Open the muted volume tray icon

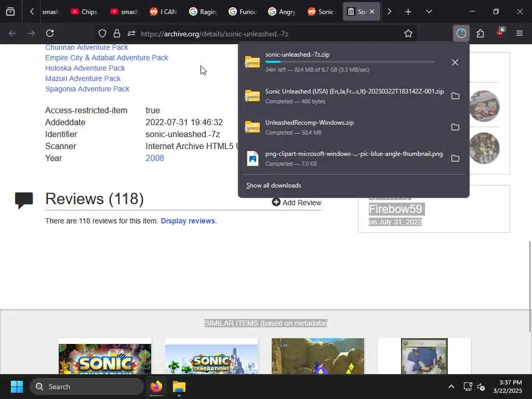point(481,387)
